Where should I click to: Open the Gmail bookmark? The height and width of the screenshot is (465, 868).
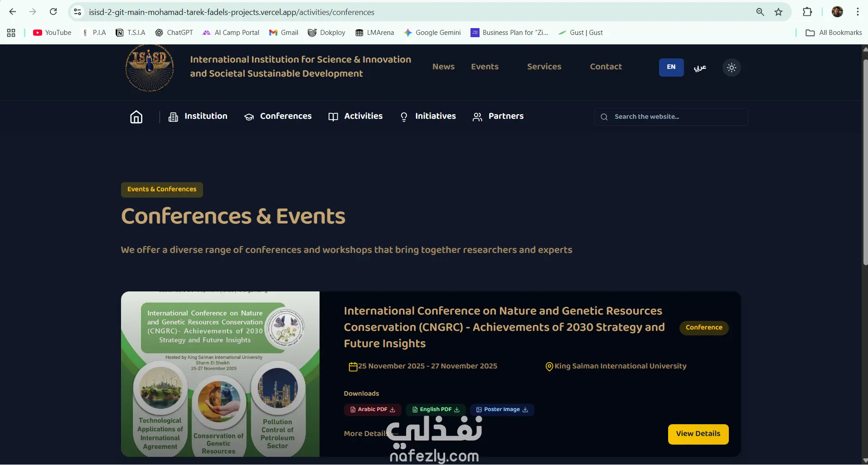click(x=283, y=33)
